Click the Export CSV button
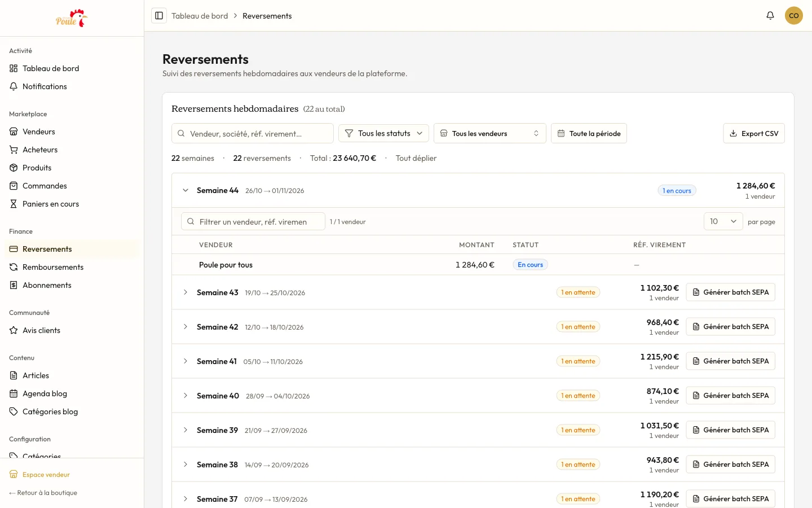Screen dimensions: 812x508 click(754, 133)
